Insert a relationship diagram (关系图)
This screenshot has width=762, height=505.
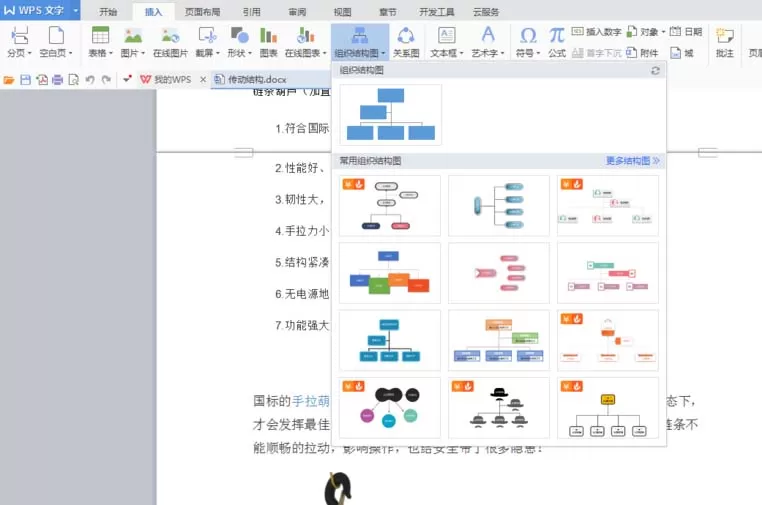(x=406, y=42)
